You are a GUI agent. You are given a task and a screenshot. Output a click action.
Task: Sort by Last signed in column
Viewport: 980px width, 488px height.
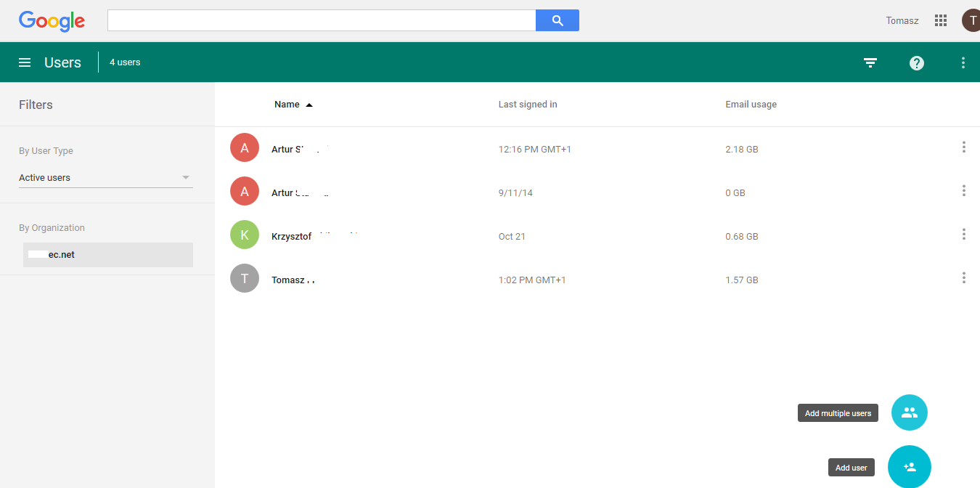pos(528,105)
